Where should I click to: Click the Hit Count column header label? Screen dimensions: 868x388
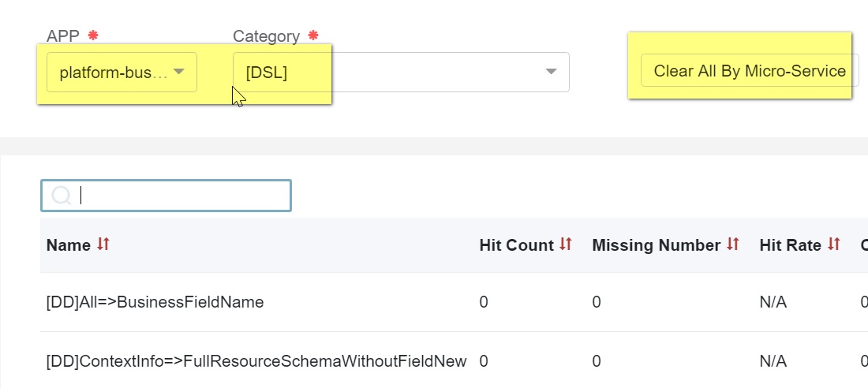tap(516, 245)
